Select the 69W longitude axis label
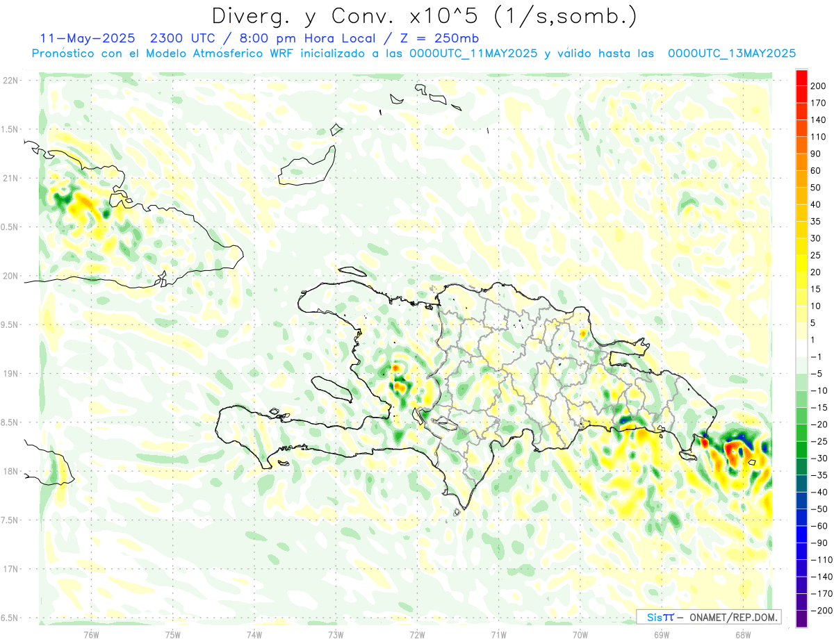 pyautogui.click(x=662, y=634)
